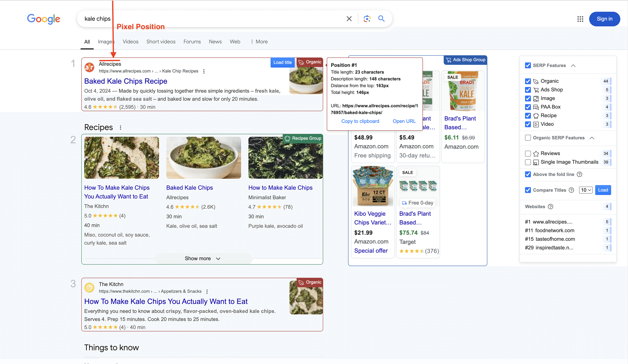
Task: Open The Kitchn result three-dot menu
Action: point(207,291)
